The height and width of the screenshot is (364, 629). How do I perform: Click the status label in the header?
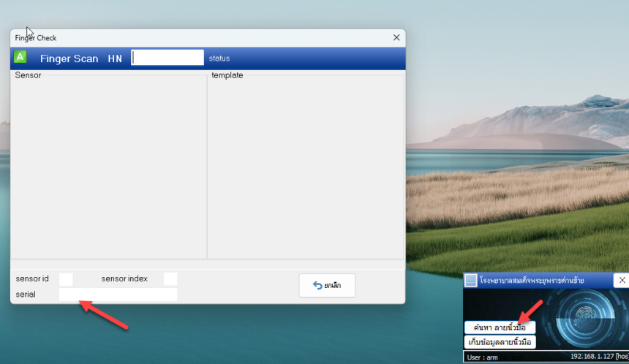pos(219,58)
